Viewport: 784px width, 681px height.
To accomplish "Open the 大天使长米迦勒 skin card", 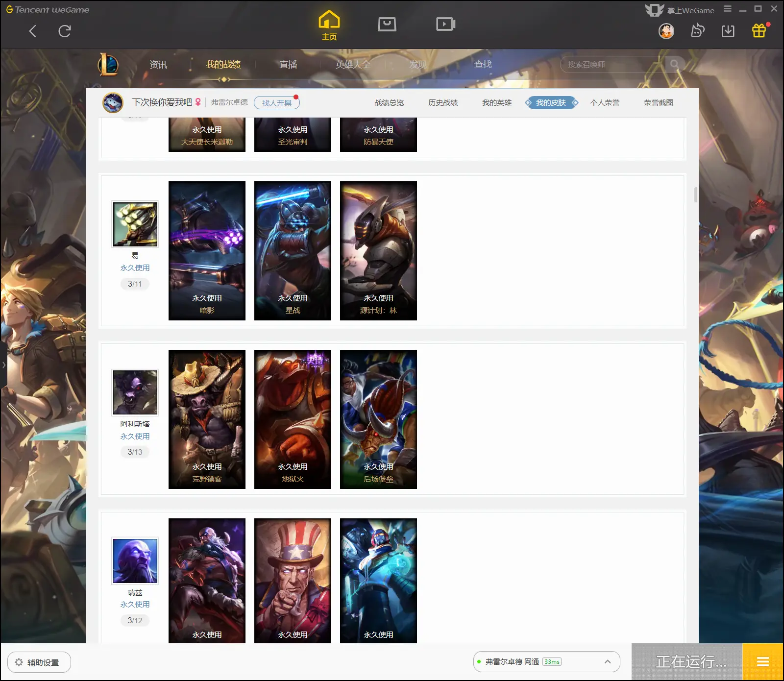I will pos(207,135).
